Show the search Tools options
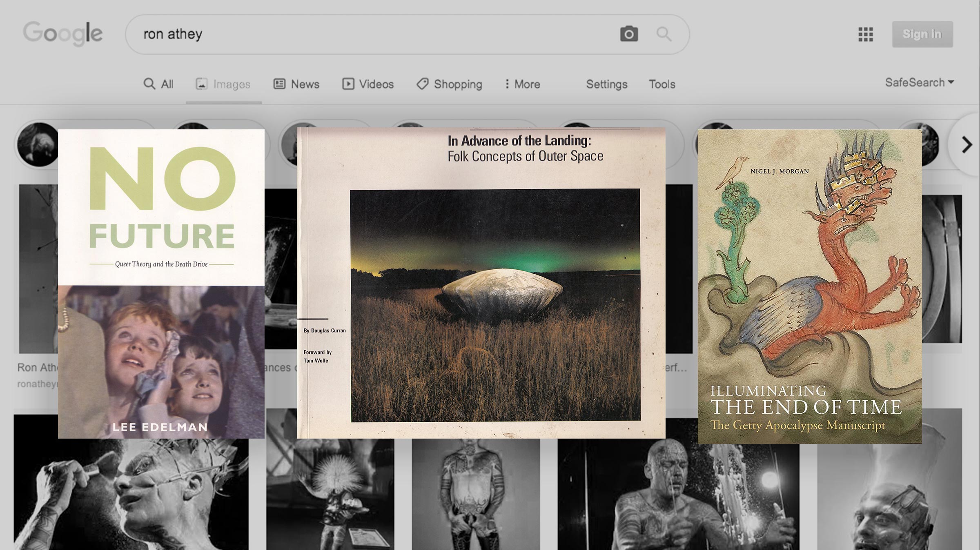980x550 pixels. pos(662,84)
